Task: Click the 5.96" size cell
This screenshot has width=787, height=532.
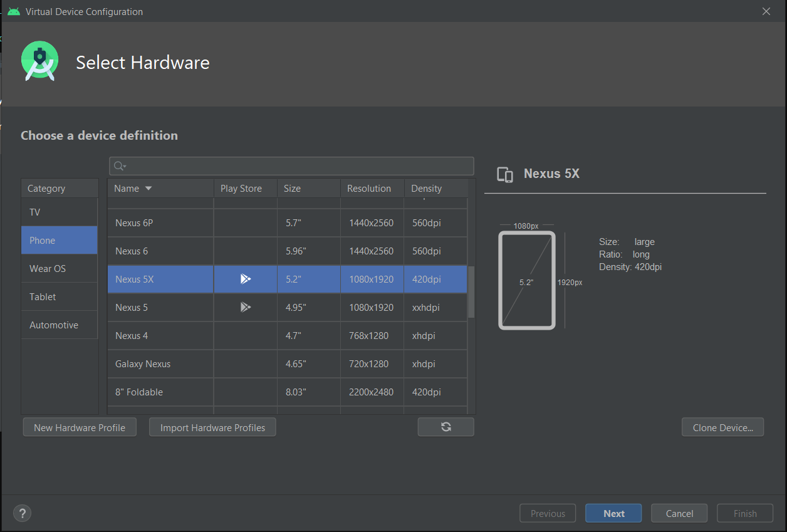Action: pos(309,251)
